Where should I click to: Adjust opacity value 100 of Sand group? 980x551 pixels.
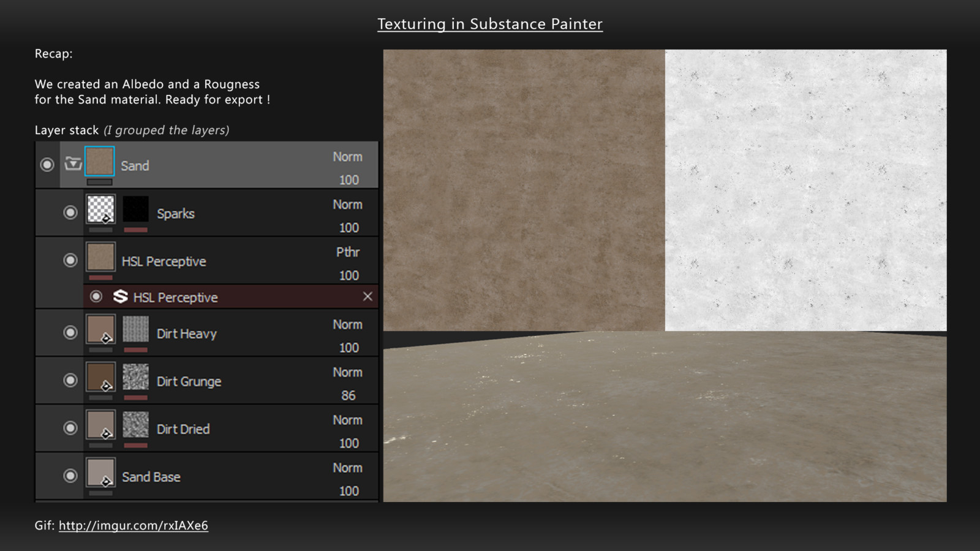(349, 180)
